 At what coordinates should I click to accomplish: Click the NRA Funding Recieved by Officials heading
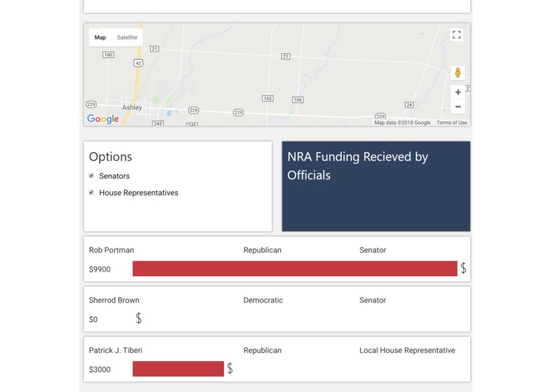pos(357,166)
